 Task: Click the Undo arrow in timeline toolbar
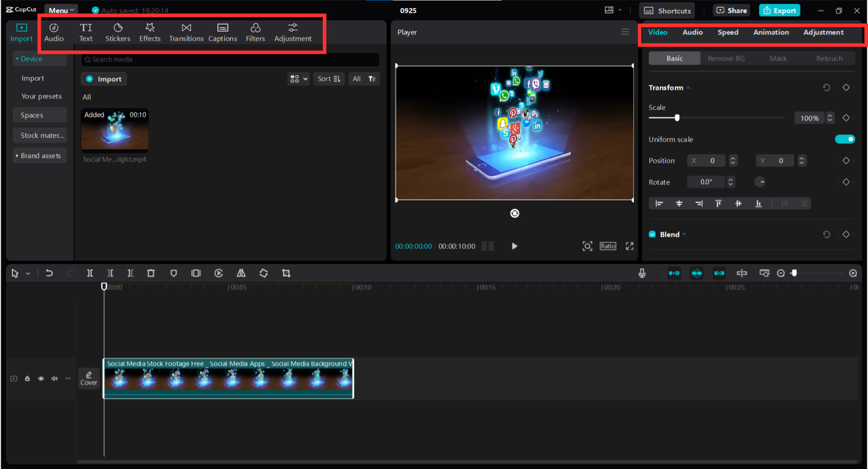[49, 273]
